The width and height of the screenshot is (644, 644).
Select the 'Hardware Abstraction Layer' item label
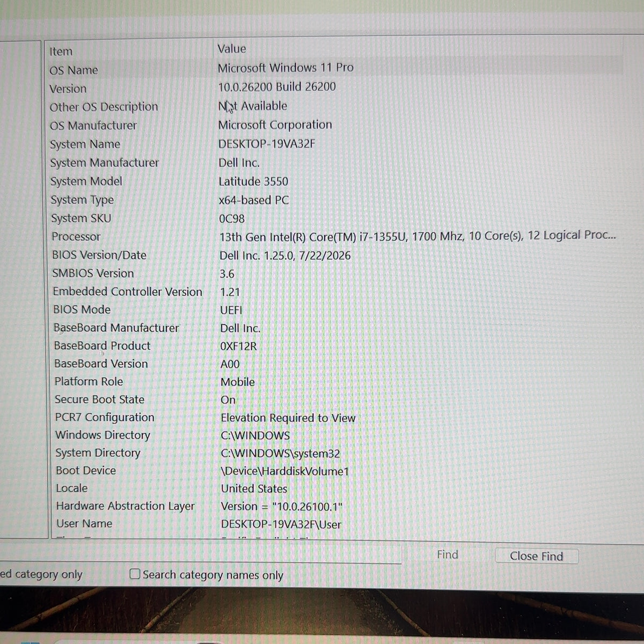(126, 506)
